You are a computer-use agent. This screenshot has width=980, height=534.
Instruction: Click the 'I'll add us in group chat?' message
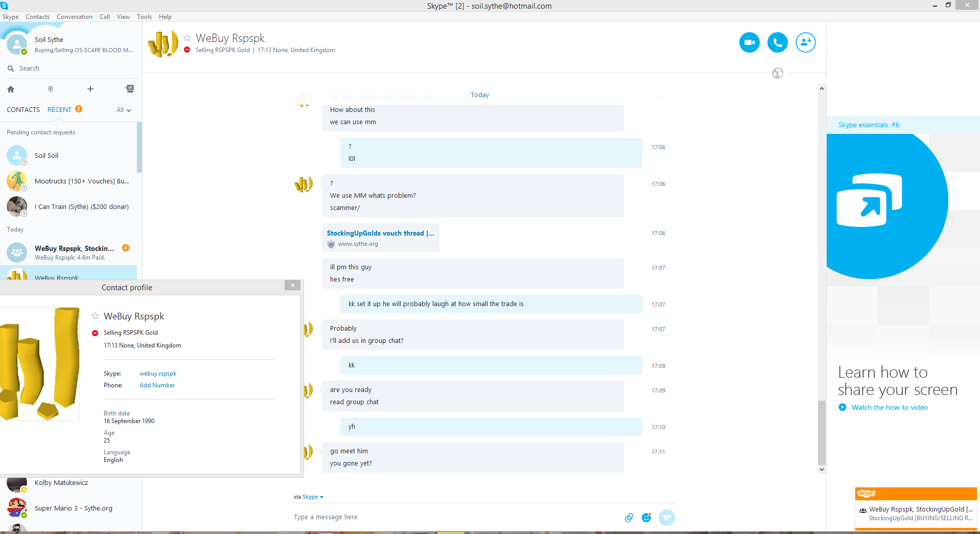[367, 341]
